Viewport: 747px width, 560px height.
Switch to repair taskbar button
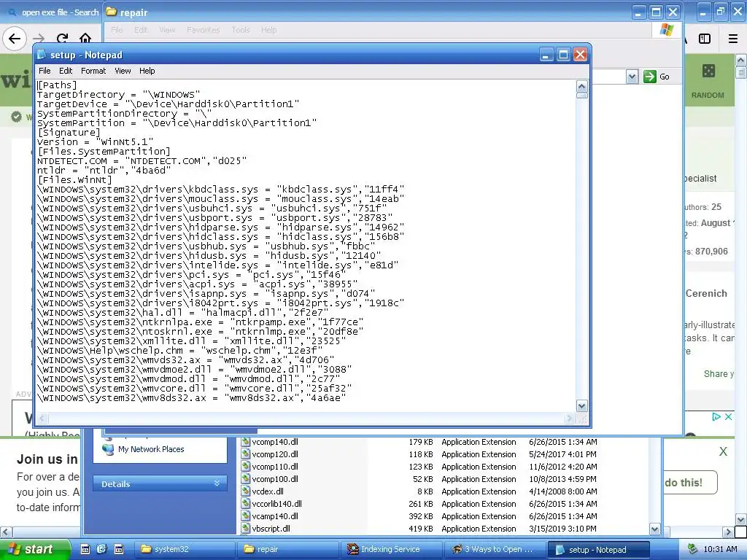point(288,549)
